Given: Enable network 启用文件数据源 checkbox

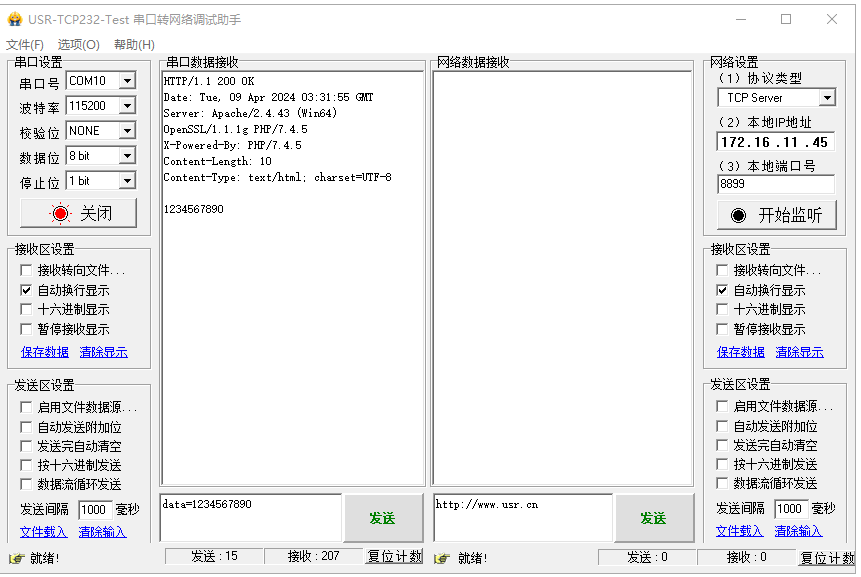Looking at the screenshot, I should click(x=722, y=406).
